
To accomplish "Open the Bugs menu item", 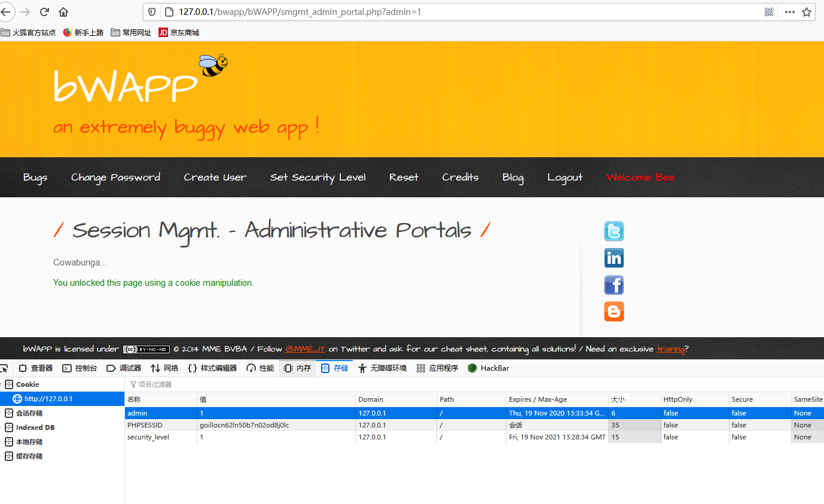I will pyautogui.click(x=35, y=178).
